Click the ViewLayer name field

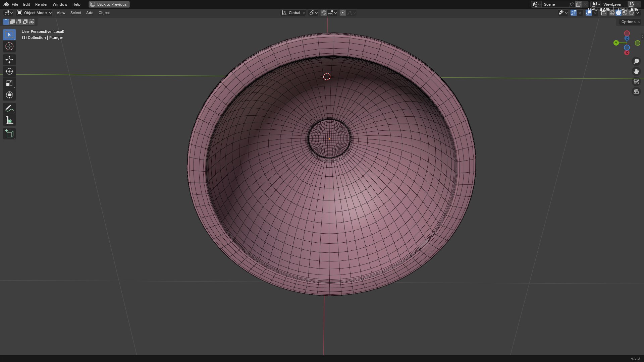click(x=614, y=4)
